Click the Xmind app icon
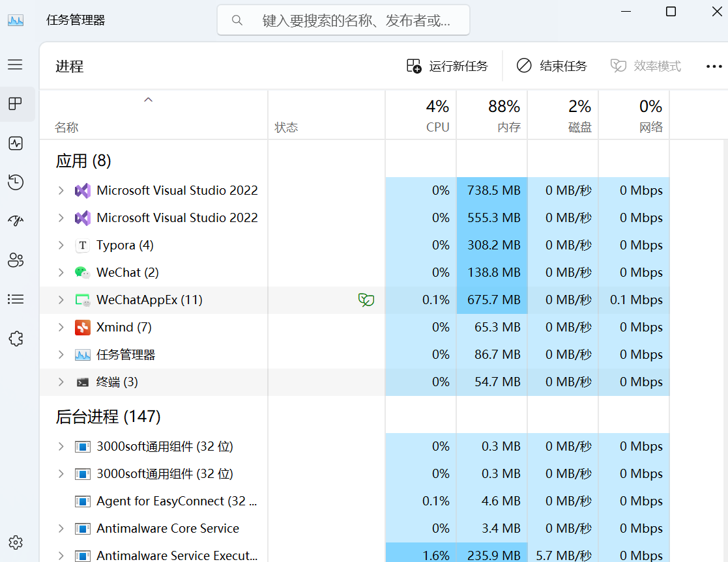This screenshot has width=728, height=562. point(83,327)
